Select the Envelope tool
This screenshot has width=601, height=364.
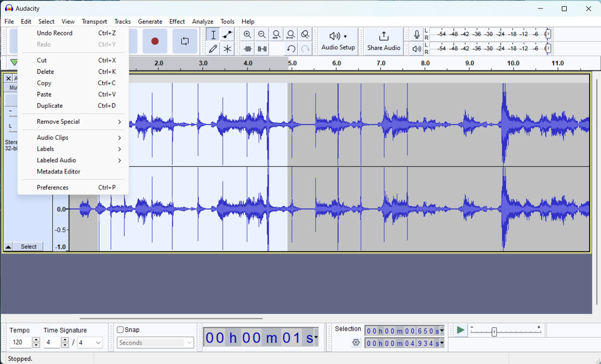click(x=227, y=34)
